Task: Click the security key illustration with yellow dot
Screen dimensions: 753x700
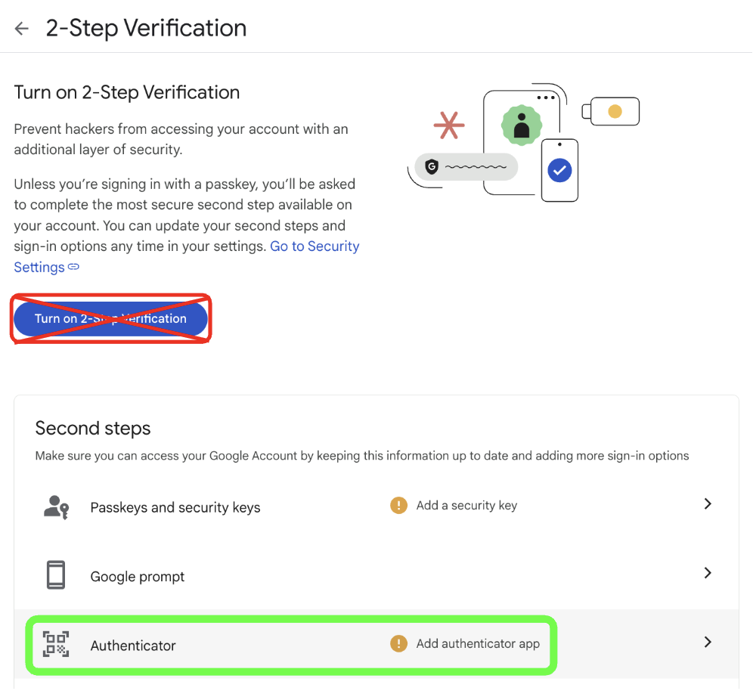Action: [612, 112]
